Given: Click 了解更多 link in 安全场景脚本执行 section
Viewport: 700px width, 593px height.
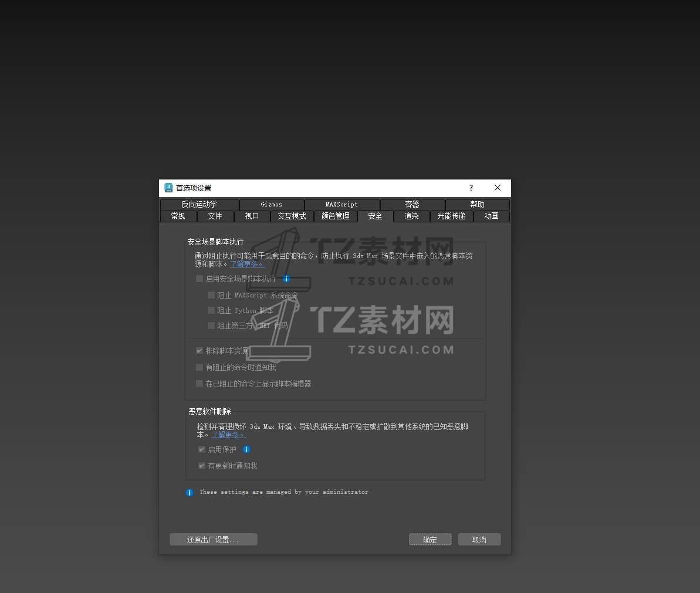Looking at the screenshot, I should tap(248, 264).
